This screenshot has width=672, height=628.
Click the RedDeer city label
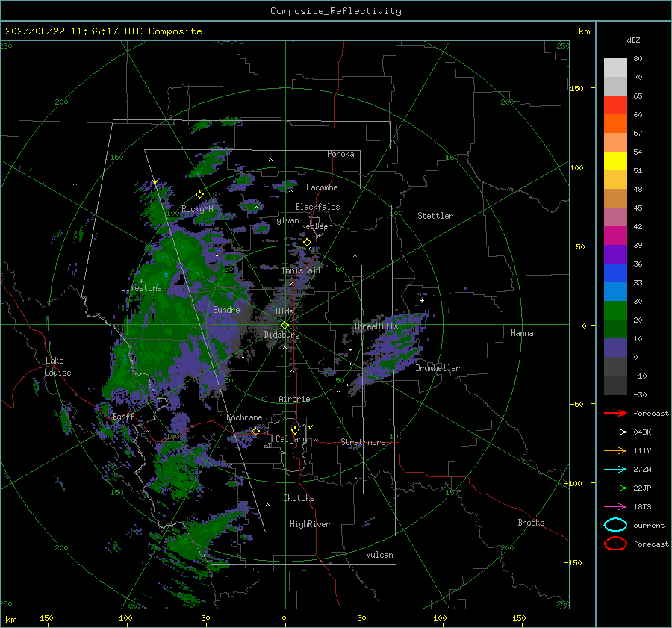click(x=317, y=226)
